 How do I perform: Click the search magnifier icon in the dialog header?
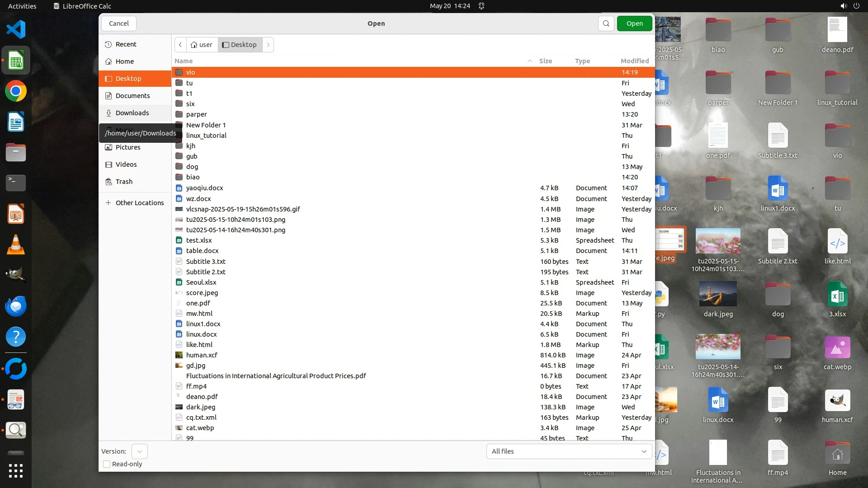click(606, 23)
